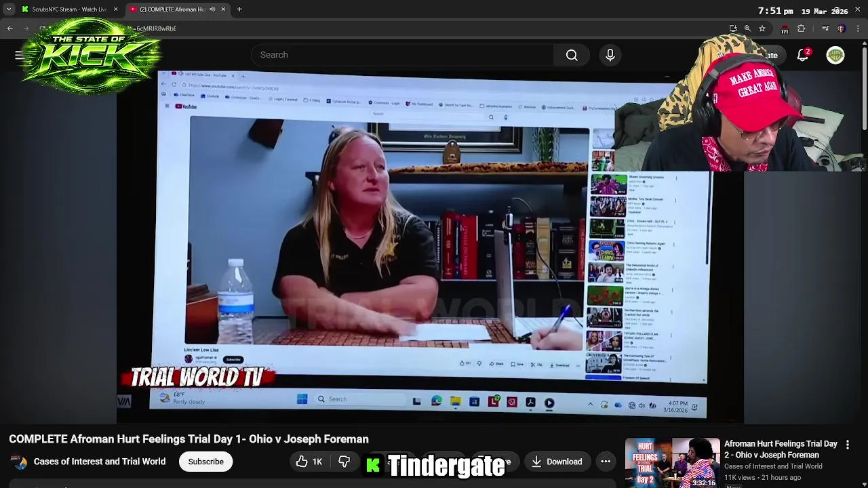
Task: Open the Extensions puzzle icon
Action: point(802,28)
